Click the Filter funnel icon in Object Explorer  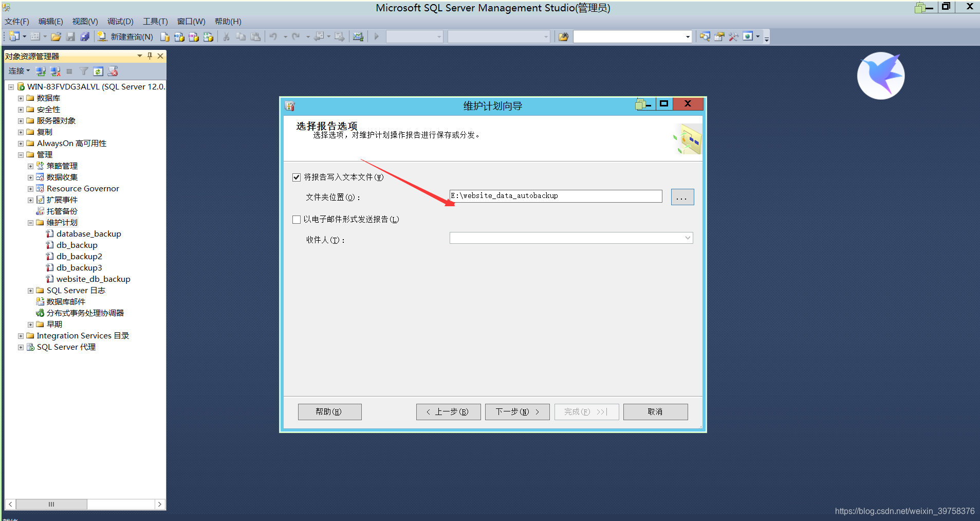click(84, 71)
